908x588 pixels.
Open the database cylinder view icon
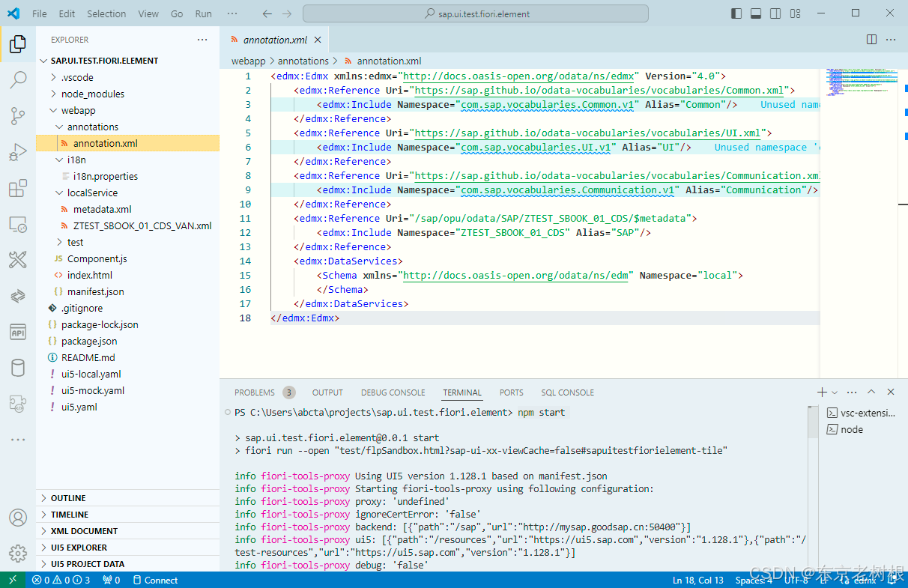click(x=17, y=368)
